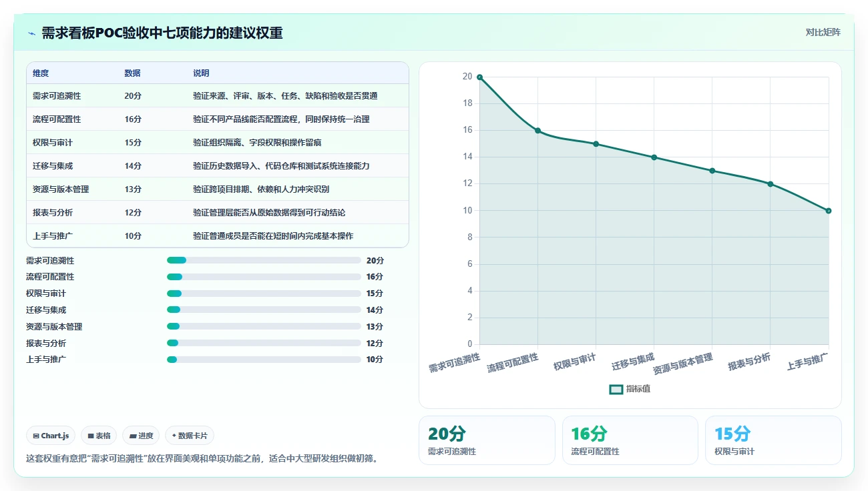Open the 20分 需求可追溯性 data card
Screen dimensions: 868x491
[x=487, y=440]
